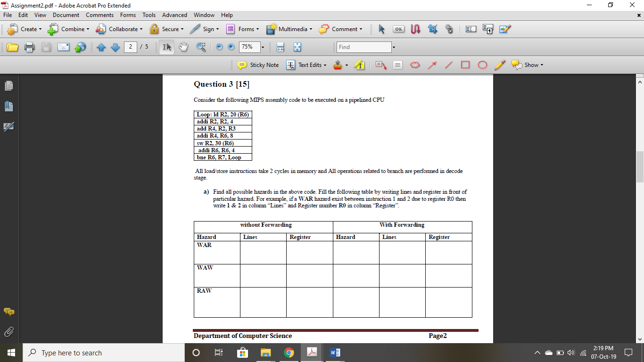Screen dimensions: 644x362
Task: Open the Page Thumbnails panel
Action: (8, 86)
